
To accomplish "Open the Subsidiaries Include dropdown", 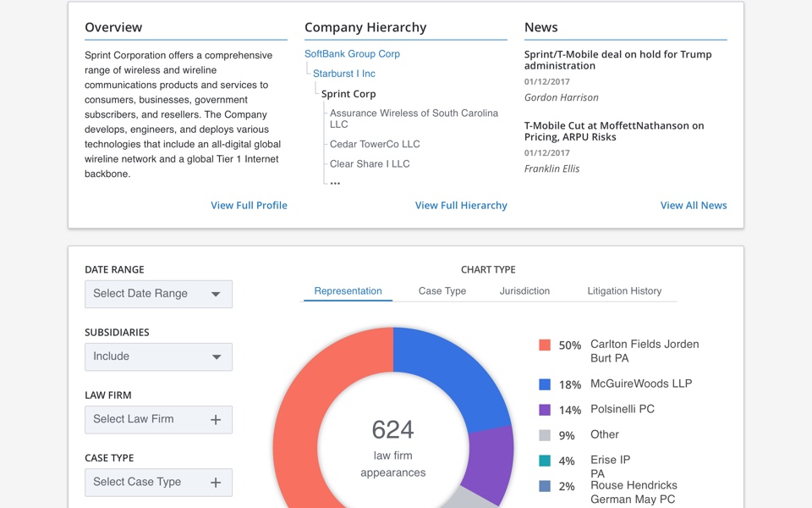I will coord(158,356).
